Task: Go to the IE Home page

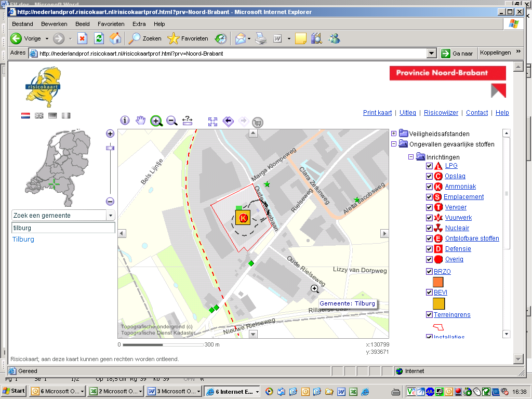Action: point(115,38)
